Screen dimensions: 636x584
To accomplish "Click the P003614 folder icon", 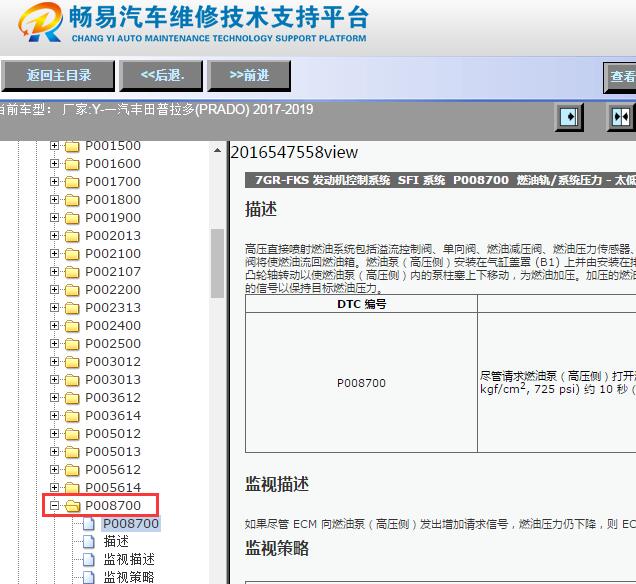I will click(x=72, y=416).
